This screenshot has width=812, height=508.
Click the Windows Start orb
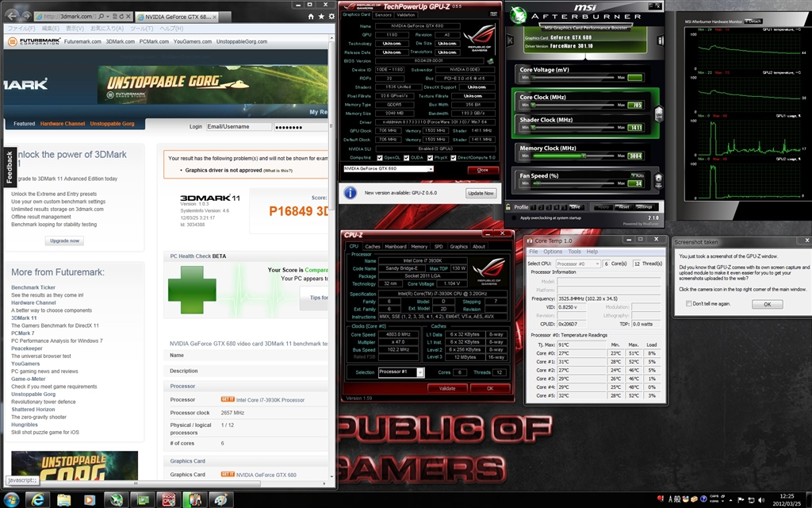pos(11,500)
